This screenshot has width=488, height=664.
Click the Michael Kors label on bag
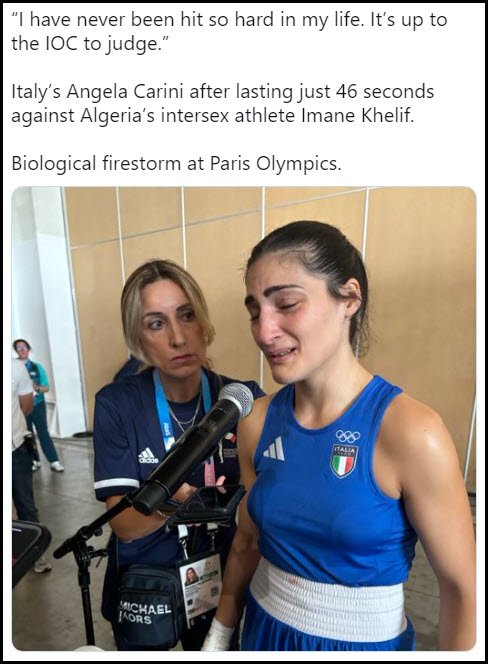[147, 613]
